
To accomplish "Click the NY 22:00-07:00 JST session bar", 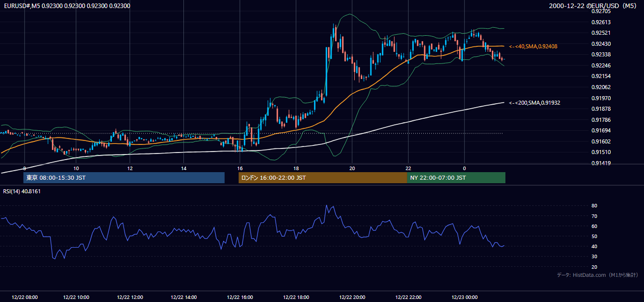I will tap(456, 178).
